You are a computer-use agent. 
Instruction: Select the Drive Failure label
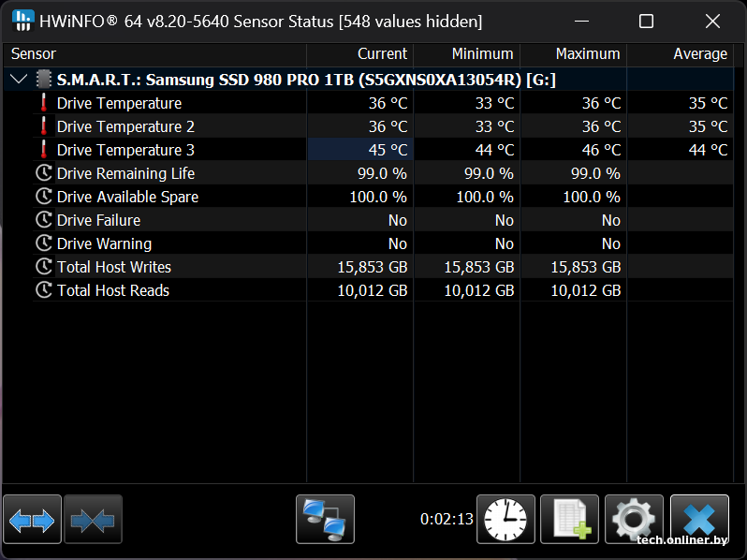point(98,220)
